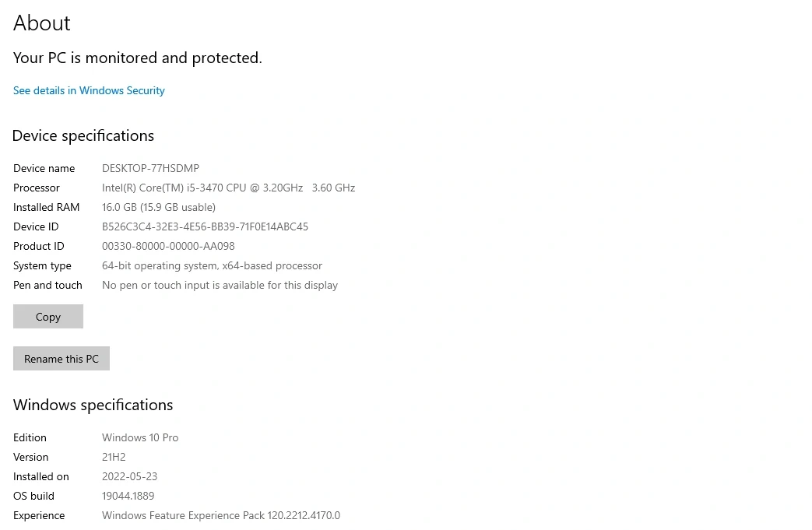Select the device name DESKTOP-77HSDMP text
The width and height of the screenshot is (812, 530).
pos(150,168)
